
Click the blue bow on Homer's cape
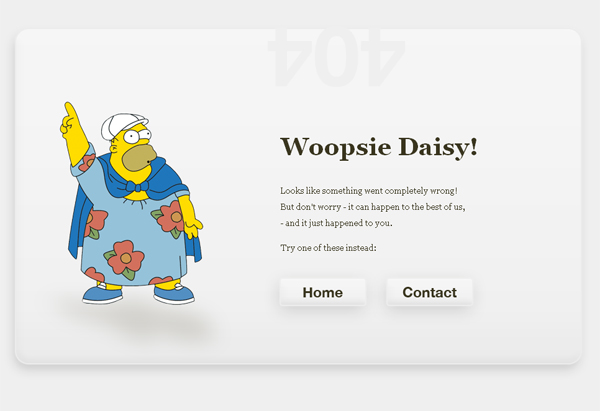click(x=137, y=187)
